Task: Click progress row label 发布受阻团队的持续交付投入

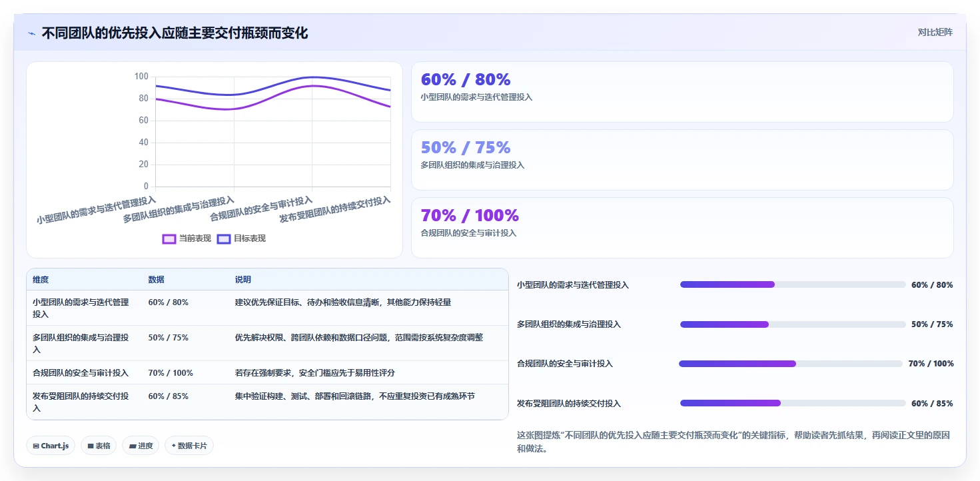Action: 569,404
